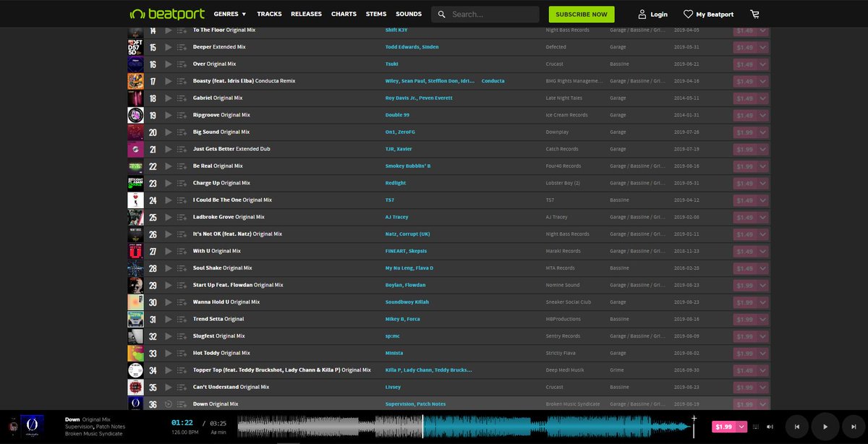Add Big Sound to queue

tap(182, 132)
